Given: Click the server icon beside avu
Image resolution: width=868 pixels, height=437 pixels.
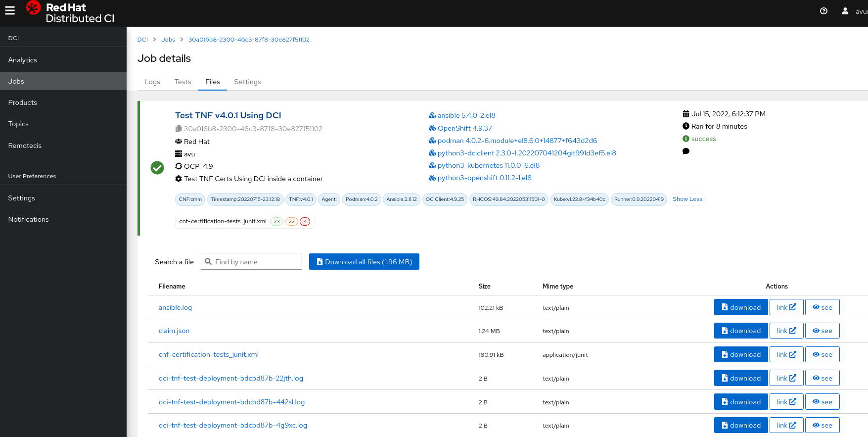Looking at the screenshot, I should (x=179, y=154).
